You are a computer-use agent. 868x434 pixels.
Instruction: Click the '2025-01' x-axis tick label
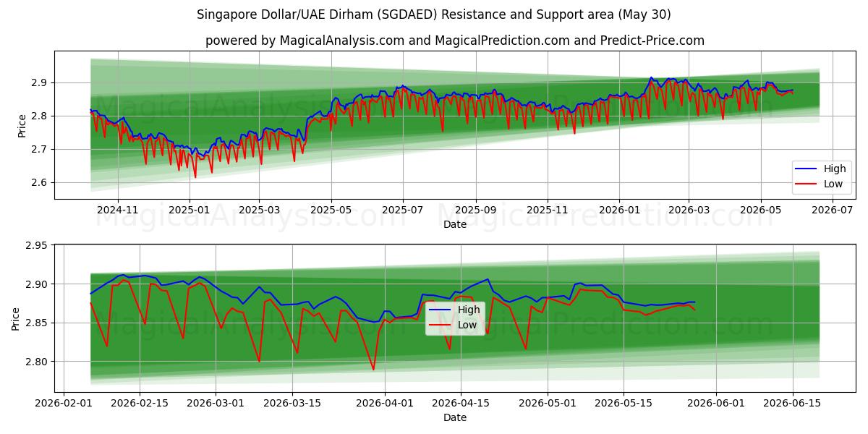coord(190,210)
